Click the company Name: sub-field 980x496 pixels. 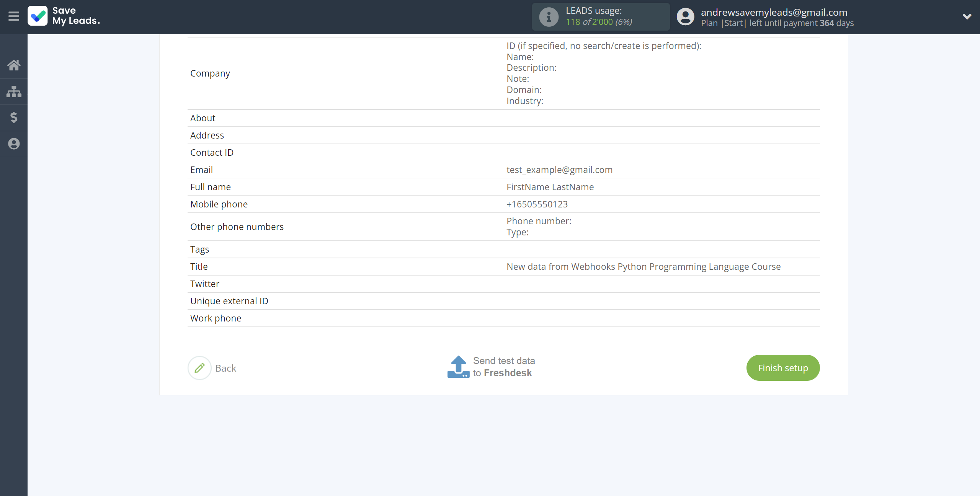tap(520, 57)
